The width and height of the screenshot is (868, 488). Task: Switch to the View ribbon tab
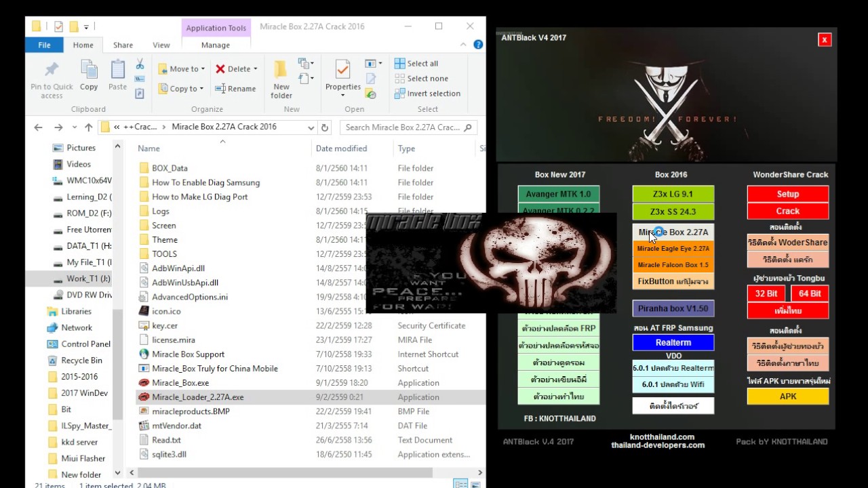pos(161,45)
